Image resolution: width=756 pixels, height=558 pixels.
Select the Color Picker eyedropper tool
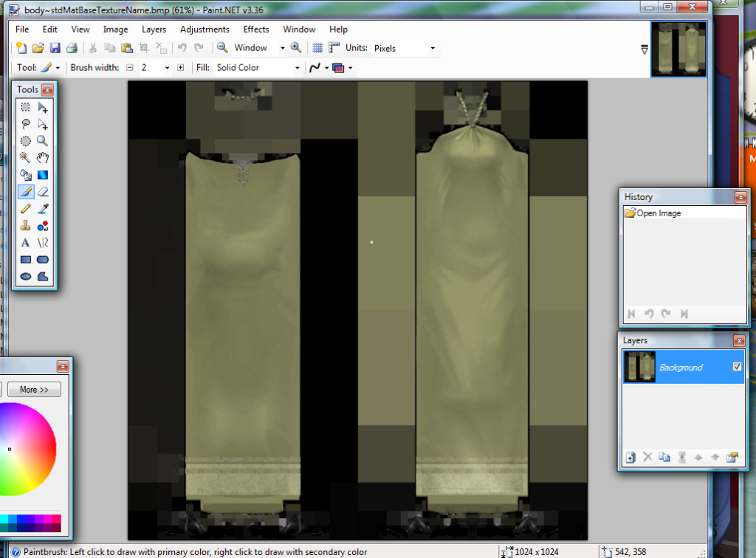pos(43,209)
